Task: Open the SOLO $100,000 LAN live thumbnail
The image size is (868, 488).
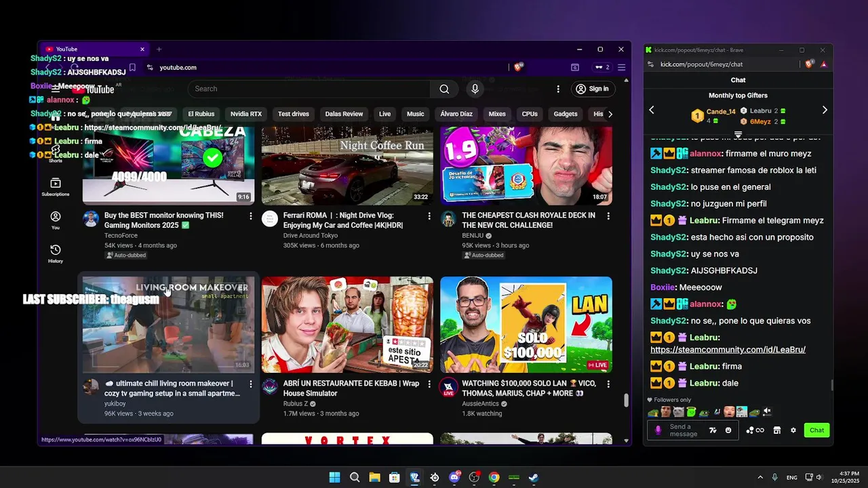Action: click(x=526, y=325)
